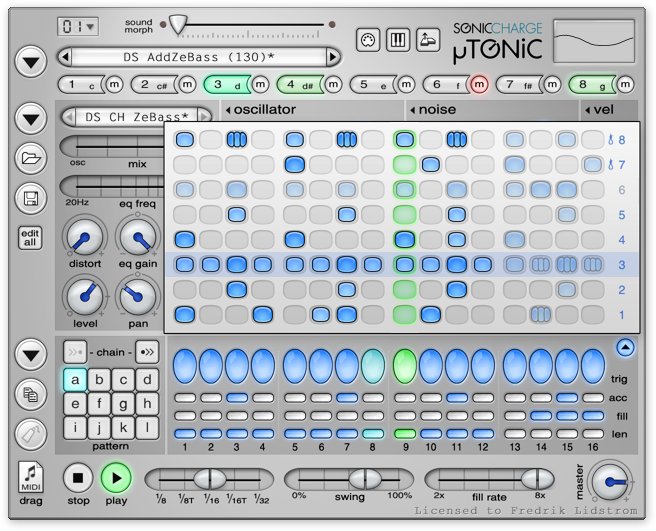Toggle fill on step 14
Screen dimensions: 656x531
[x=541, y=416]
